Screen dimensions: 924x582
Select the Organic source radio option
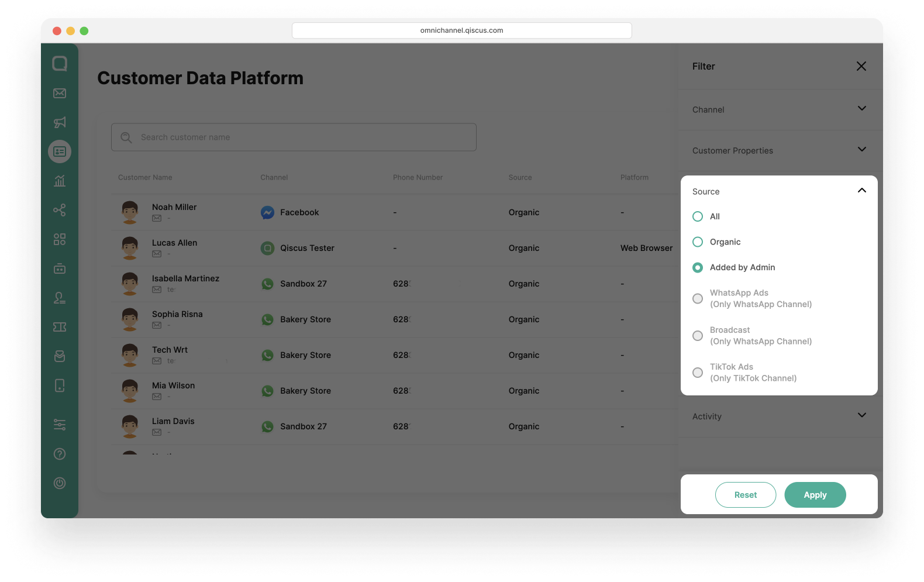698,242
